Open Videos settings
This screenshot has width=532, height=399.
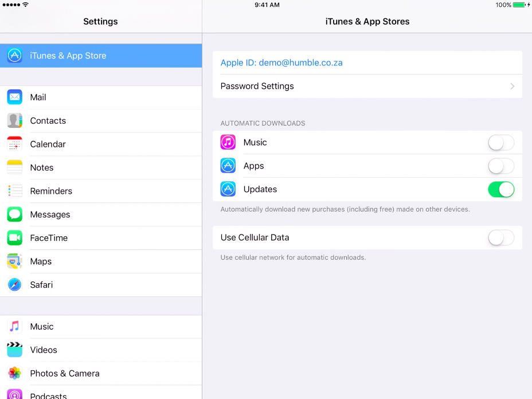(101, 350)
